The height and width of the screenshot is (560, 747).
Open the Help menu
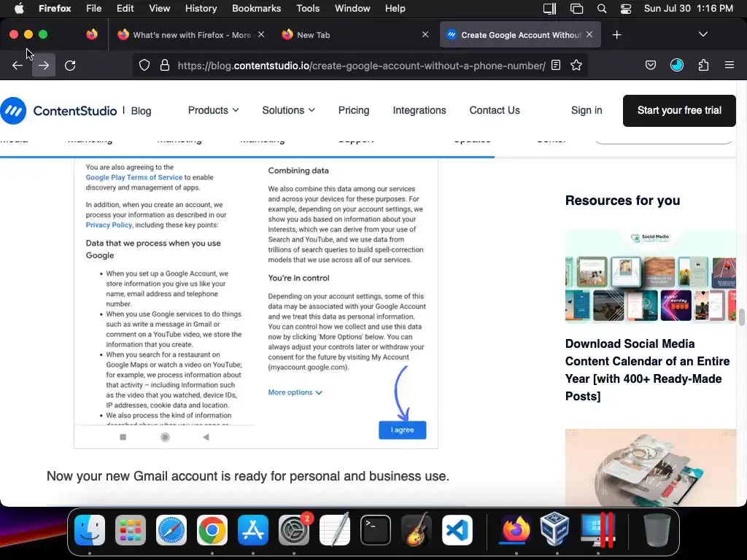(395, 8)
